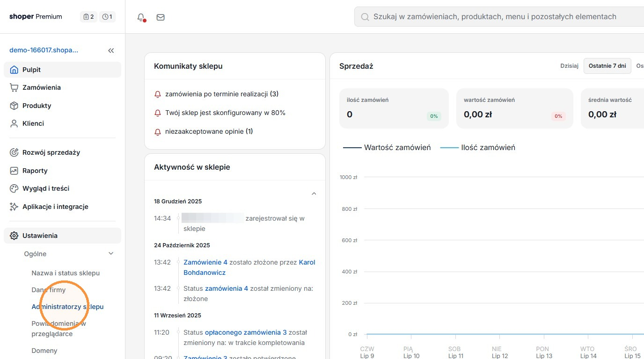Open the Klienci menu item
This screenshot has width=644, height=359.
pos(63,123)
